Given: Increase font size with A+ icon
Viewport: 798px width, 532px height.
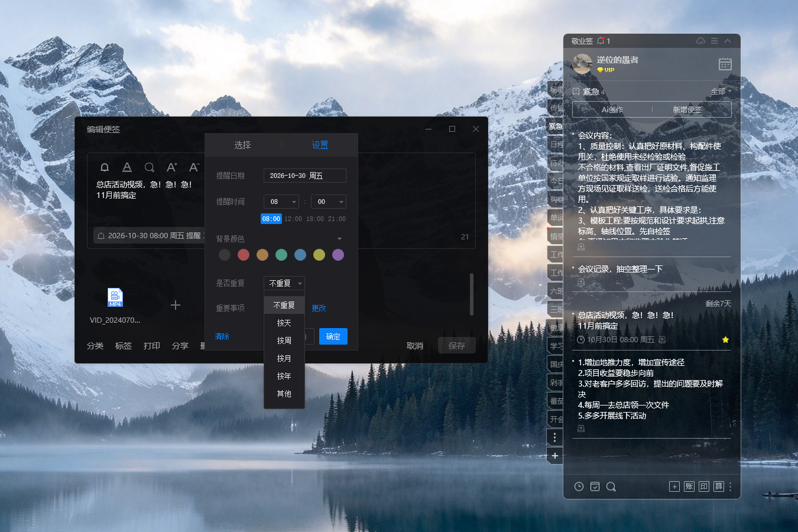Looking at the screenshot, I should 171,167.
